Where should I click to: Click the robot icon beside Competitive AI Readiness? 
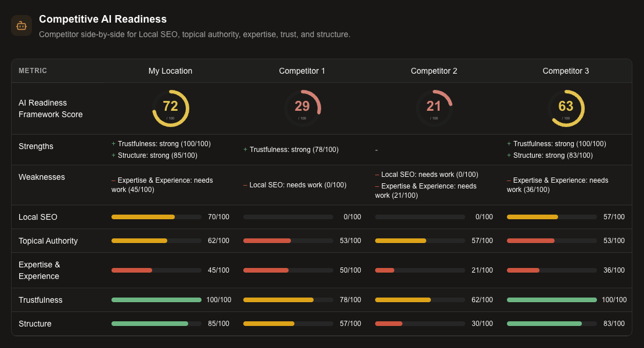point(21,26)
